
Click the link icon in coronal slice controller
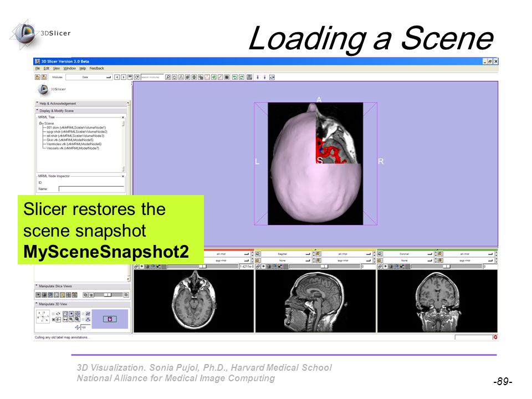pyautogui.click(x=380, y=267)
